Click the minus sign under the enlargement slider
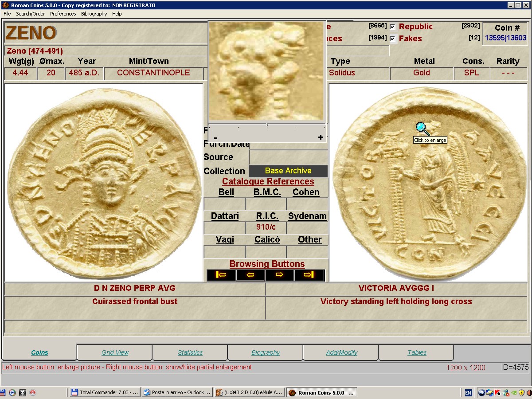Screen dimensions: 532x399 tap(215, 137)
